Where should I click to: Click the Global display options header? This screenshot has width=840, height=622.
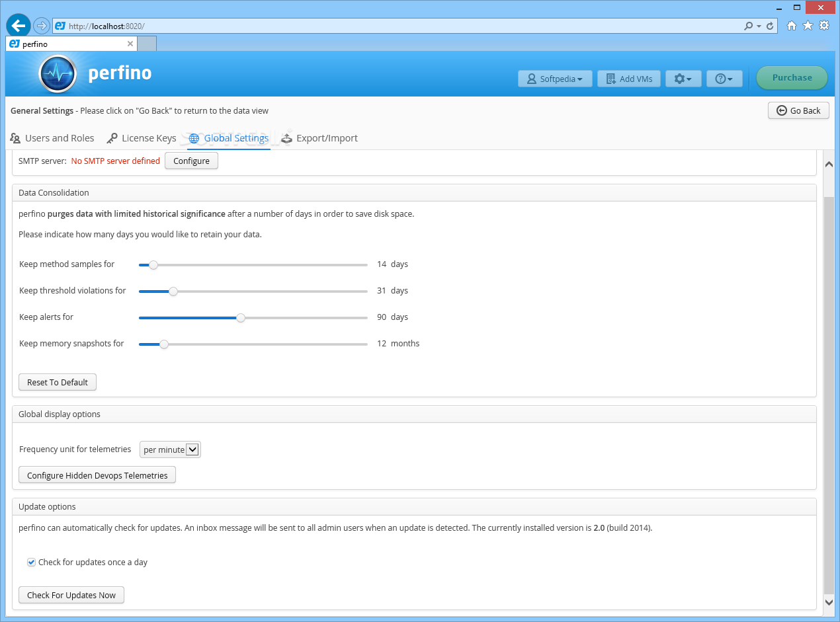(x=414, y=414)
